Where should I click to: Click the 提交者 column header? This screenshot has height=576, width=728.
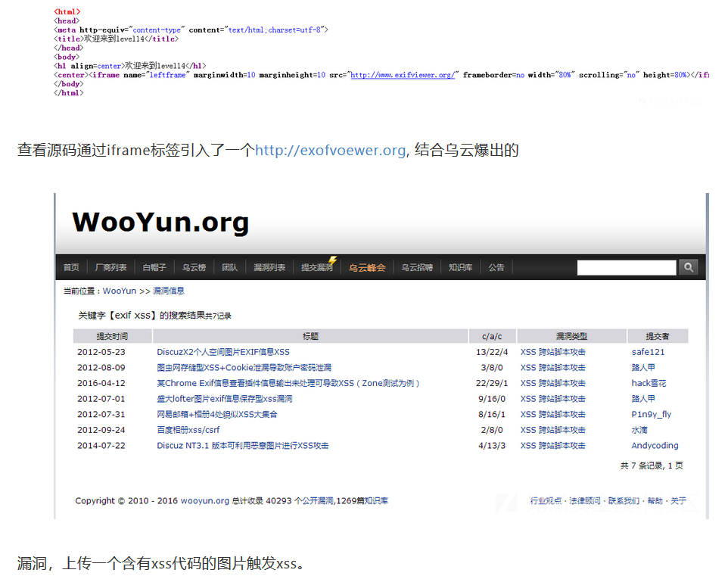pos(658,336)
